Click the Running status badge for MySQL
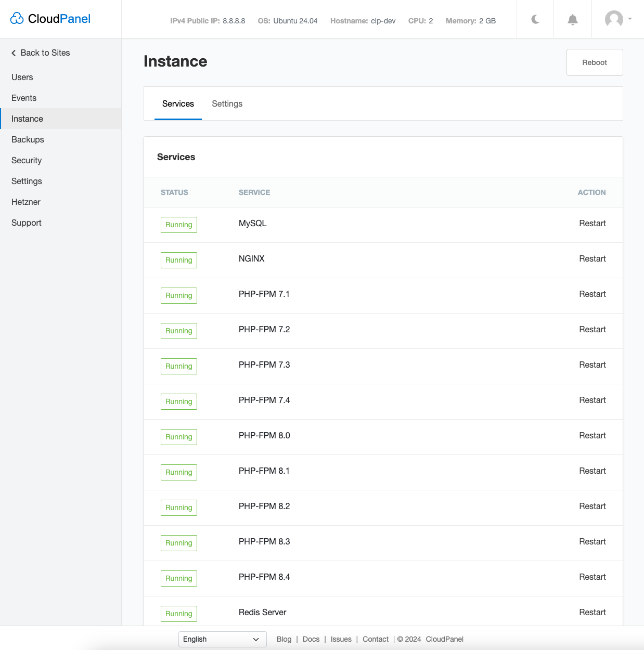This screenshot has width=644, height=650. 179,225
